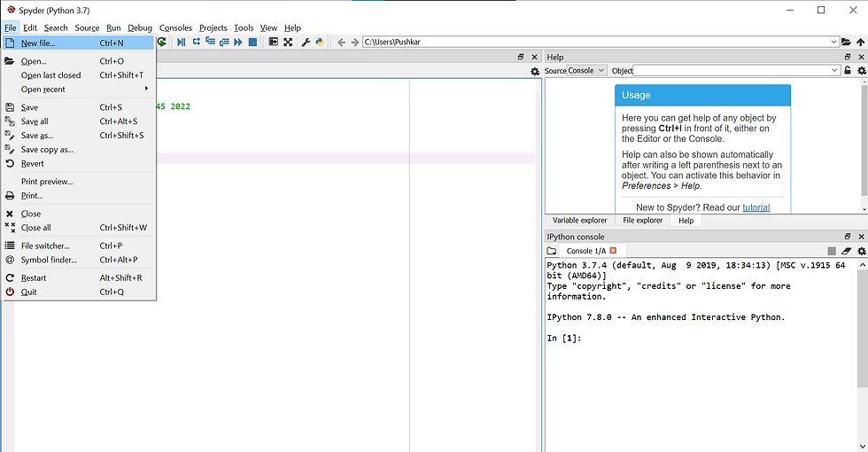868x452 pixels.
Task: Select Print... menu entry
Action: [79, 196]
